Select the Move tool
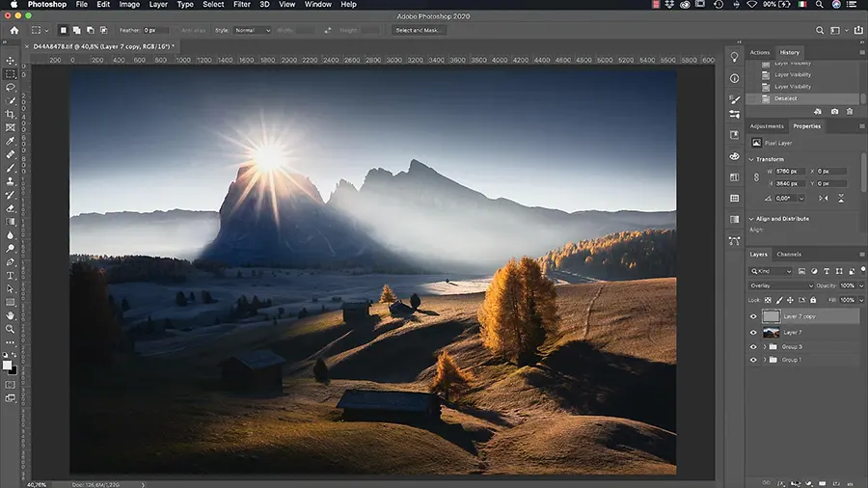This screenshot has height=488, width=868. [x=11, y=60]
